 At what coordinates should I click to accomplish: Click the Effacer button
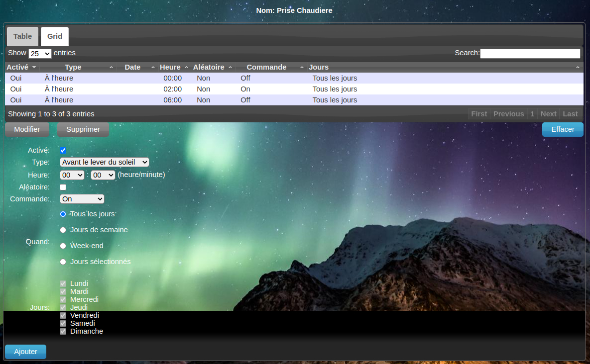tap(563, 129)
